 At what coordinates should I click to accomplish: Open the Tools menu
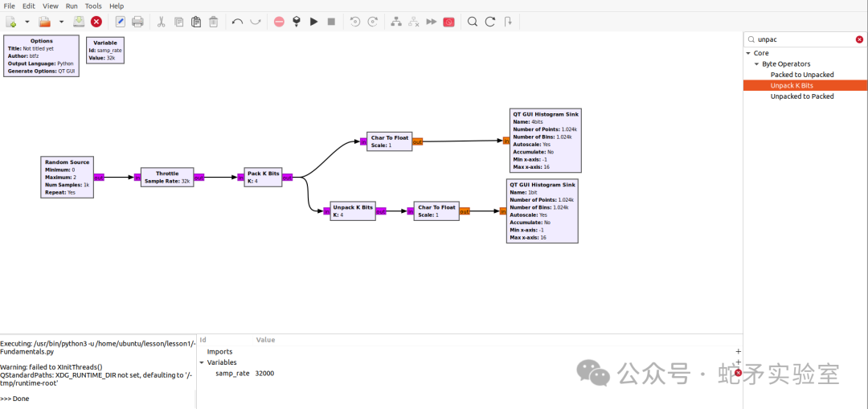coord(93,6)
